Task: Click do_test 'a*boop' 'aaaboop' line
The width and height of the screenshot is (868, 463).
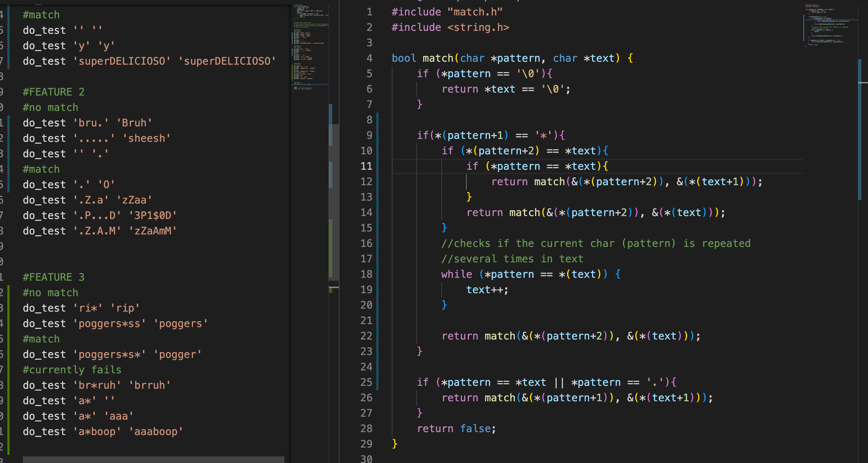Action: click(x=103, y=431)
